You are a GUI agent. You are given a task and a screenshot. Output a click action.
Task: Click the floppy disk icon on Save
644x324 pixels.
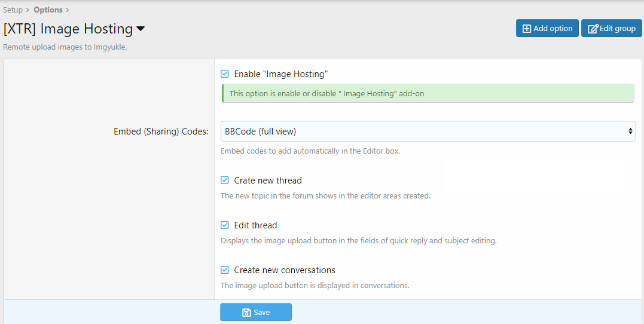246,313
